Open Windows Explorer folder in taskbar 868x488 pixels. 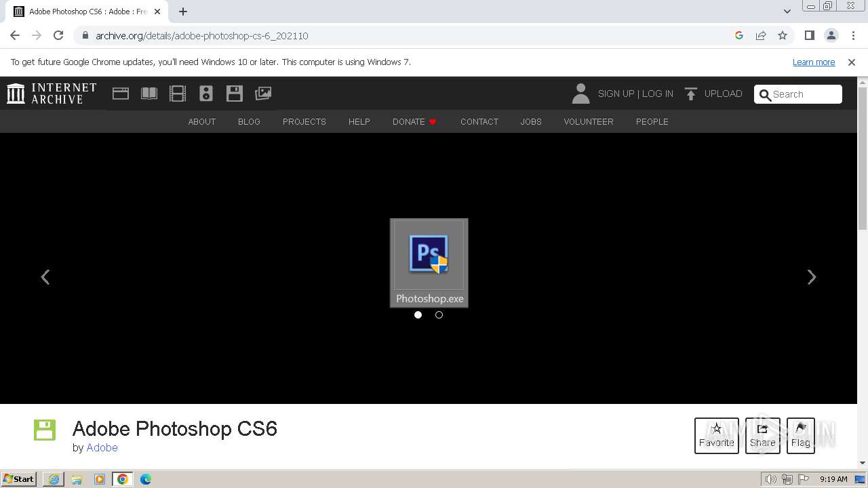77,479
